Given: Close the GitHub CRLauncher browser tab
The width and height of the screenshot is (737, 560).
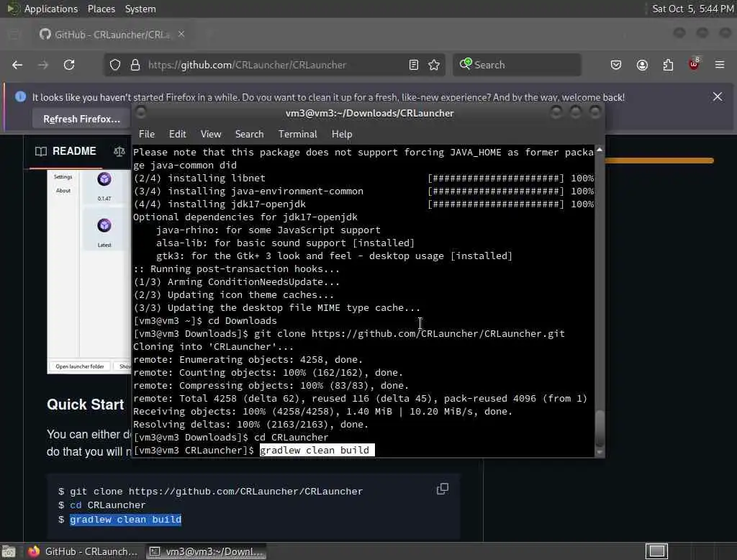Looking at the screenshot, I should [181, 35].
